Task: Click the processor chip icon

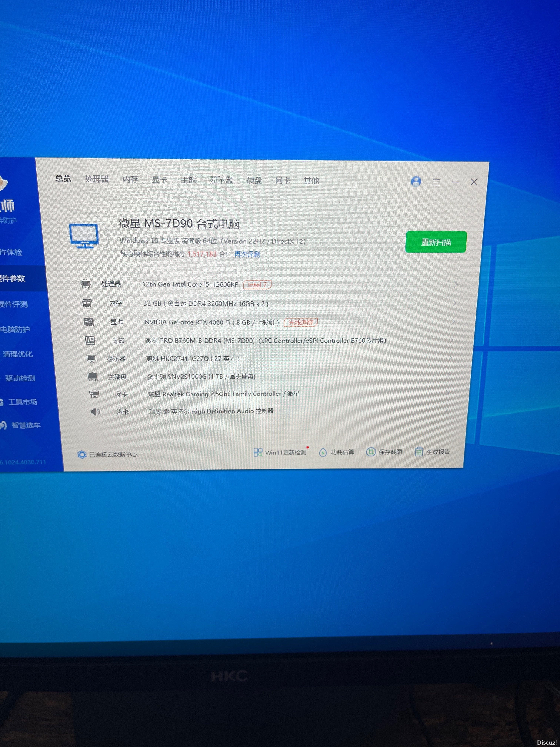Action: pos(86,284)
